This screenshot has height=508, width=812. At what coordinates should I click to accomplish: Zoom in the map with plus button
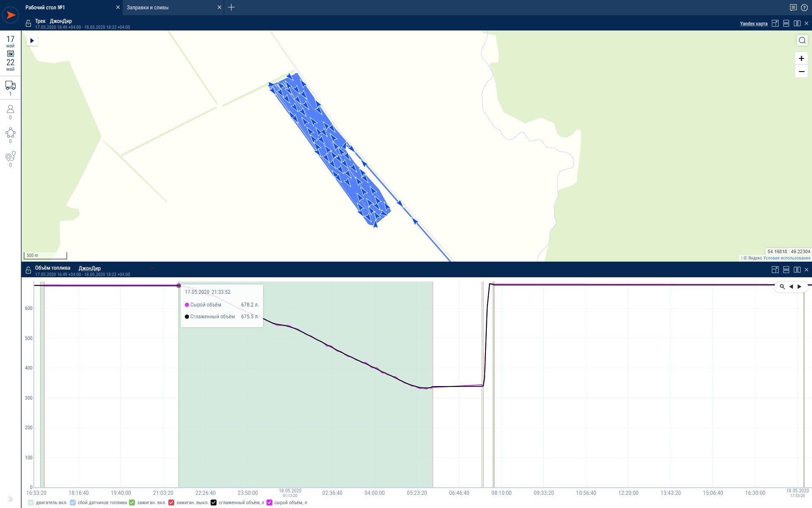pyautogui.click(x=801, y=58)
